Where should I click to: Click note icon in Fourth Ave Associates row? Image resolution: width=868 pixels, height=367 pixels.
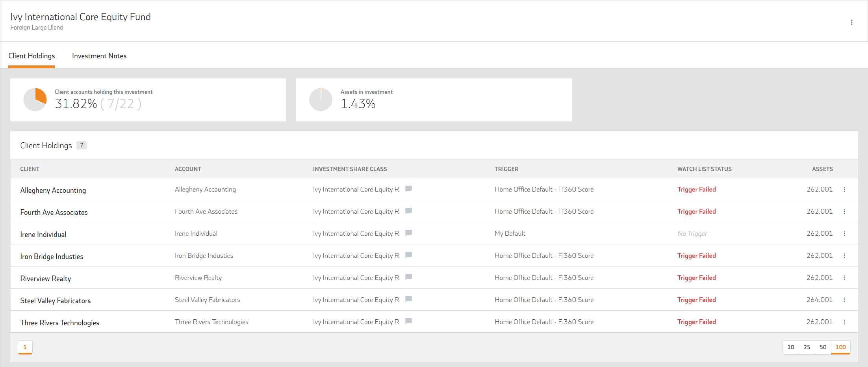pyautogui.click(x=408, y=211)
